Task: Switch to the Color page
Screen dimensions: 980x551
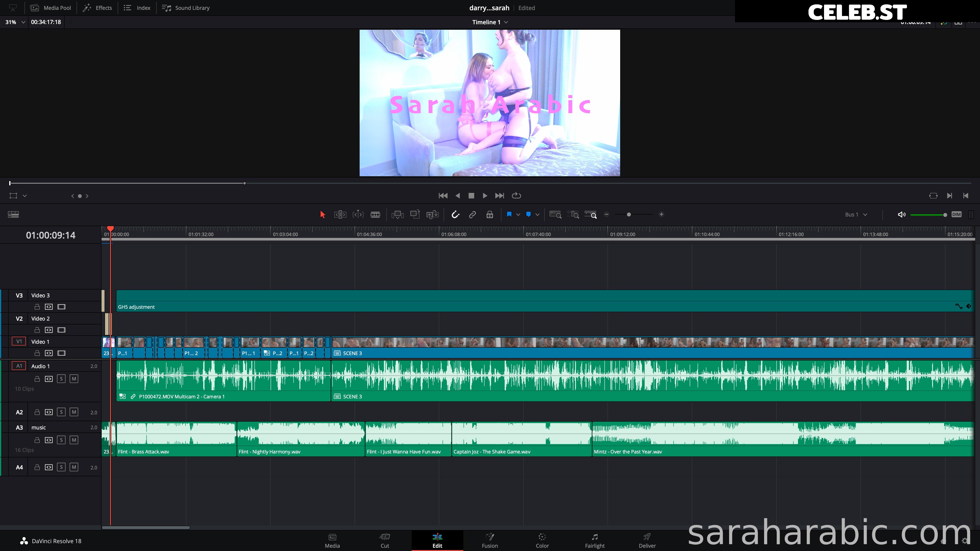Action: tap(542, 541)
